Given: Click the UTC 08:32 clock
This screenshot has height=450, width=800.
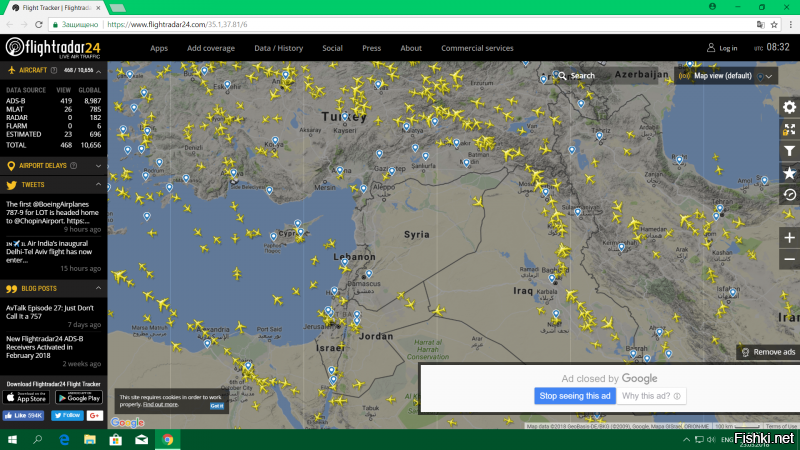Looking at the screenshot, I should 771,47.
